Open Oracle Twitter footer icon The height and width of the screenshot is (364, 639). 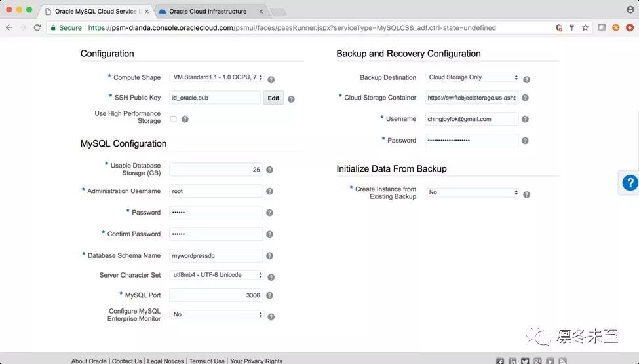(x=525, y=361)
